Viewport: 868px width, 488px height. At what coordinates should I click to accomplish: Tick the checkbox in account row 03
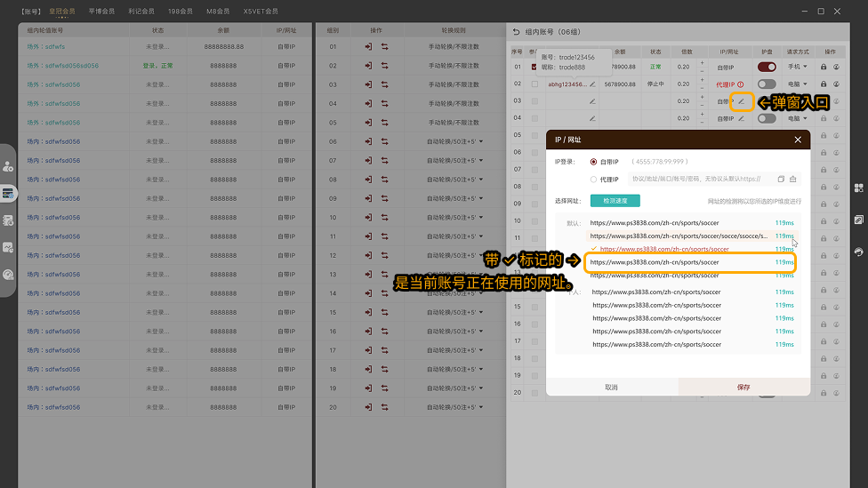(534, 101)
